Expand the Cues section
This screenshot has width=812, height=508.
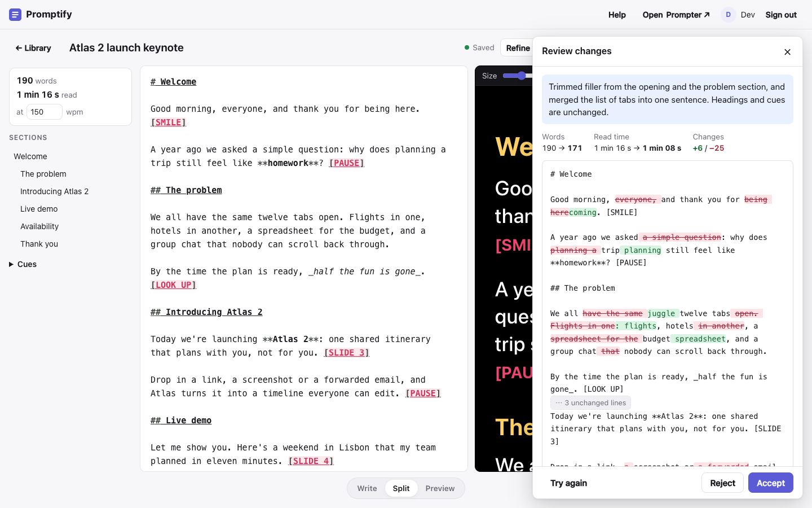pyautogui.click(x=23, y=264)
